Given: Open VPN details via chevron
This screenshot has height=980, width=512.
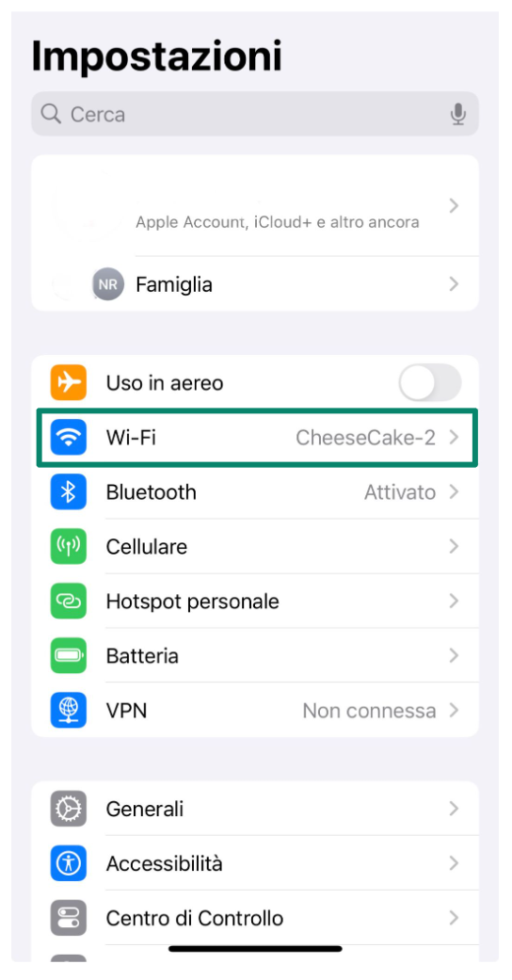Looking at the screenshot, I should (455, 711).
